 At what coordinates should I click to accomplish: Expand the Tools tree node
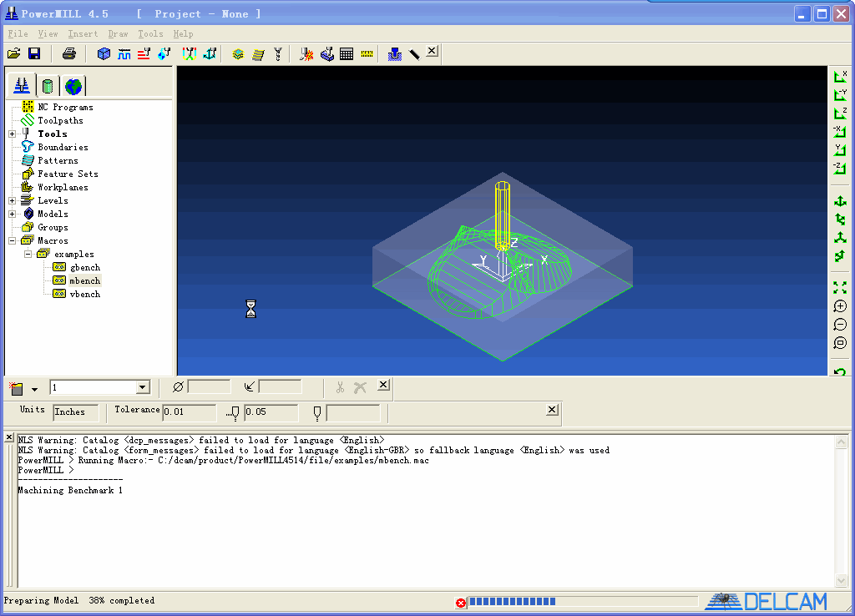pos(12,134)
